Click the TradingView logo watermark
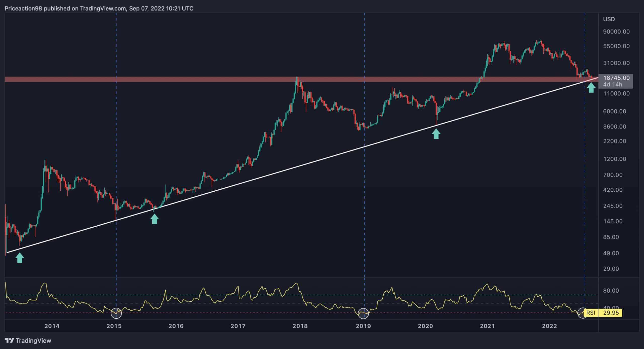 point(28,341)
